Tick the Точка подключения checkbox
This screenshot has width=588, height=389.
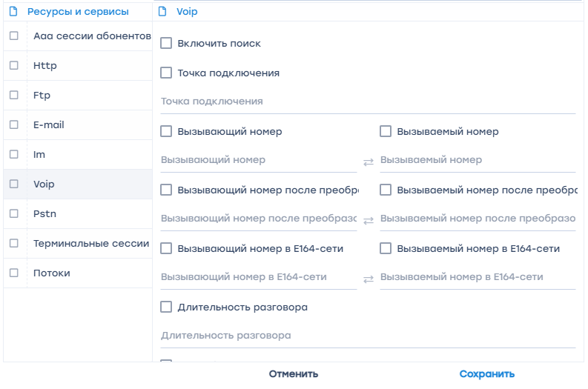(x=167, y=73)
